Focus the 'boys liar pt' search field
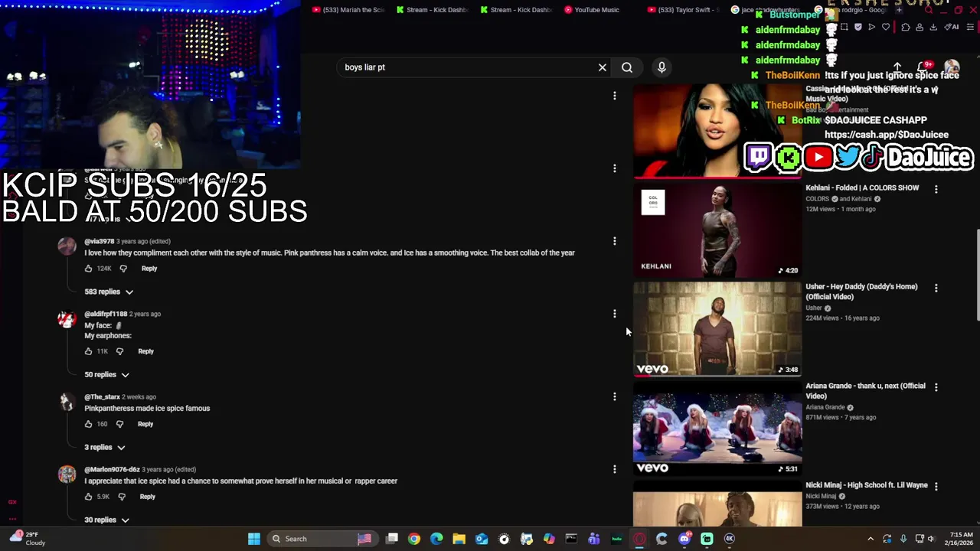Image resolution: width=980 pixels, height=551 pixels. pyautogui.click(x=467, y=67)
